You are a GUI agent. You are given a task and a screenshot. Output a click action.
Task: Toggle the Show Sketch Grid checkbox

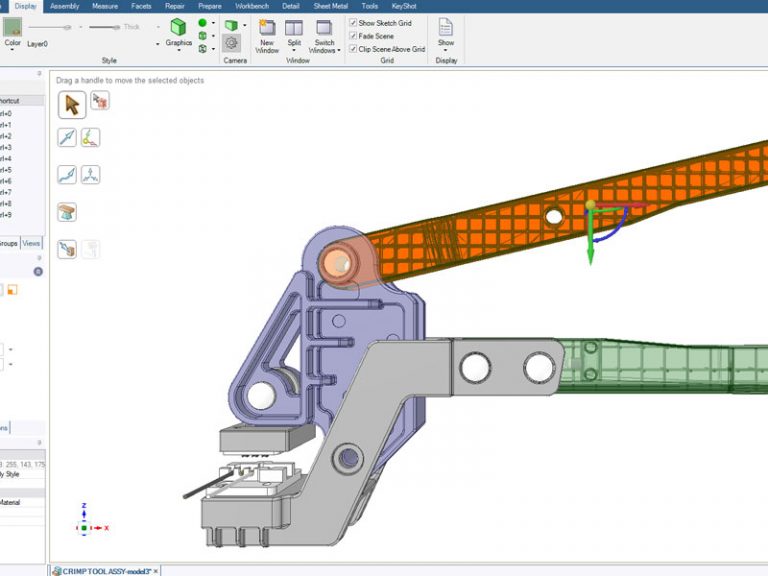coord(353,23)
